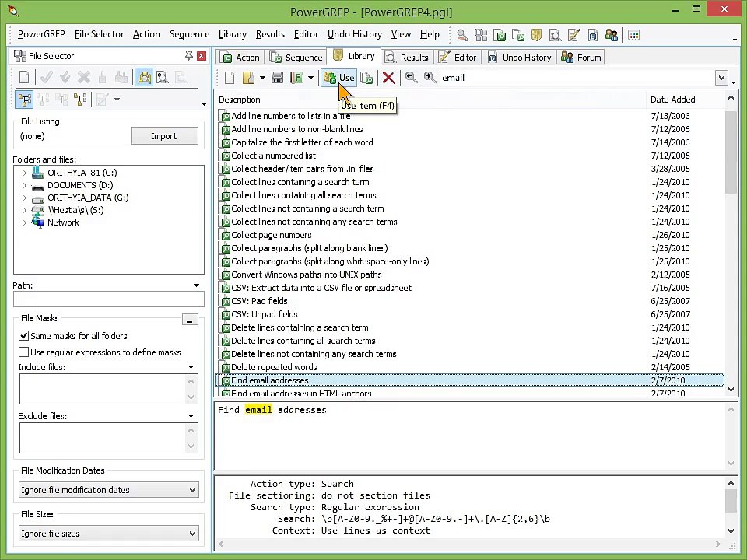Select the active folder tree view icon
The height and width of the screenshot is (560, 747).
(24, 100)
